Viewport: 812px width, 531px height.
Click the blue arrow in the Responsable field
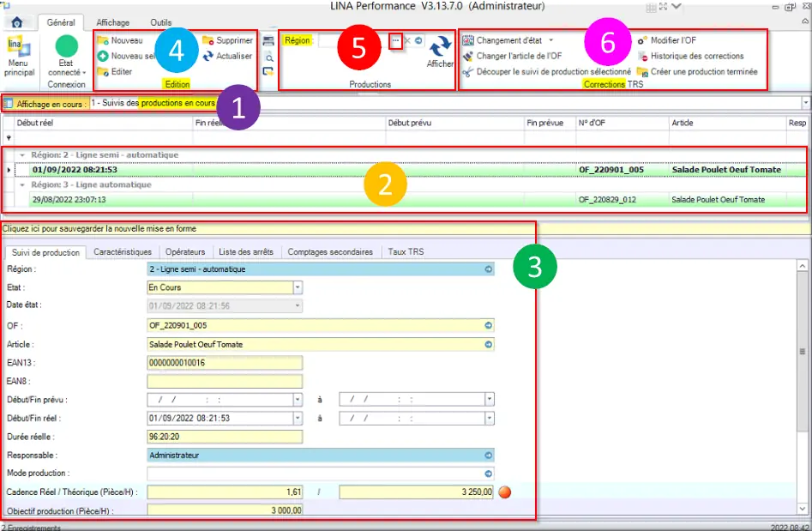point(489,456)
